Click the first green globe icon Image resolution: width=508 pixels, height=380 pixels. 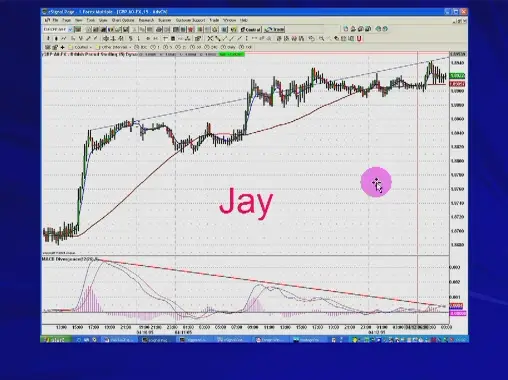[x=378, y=29]
